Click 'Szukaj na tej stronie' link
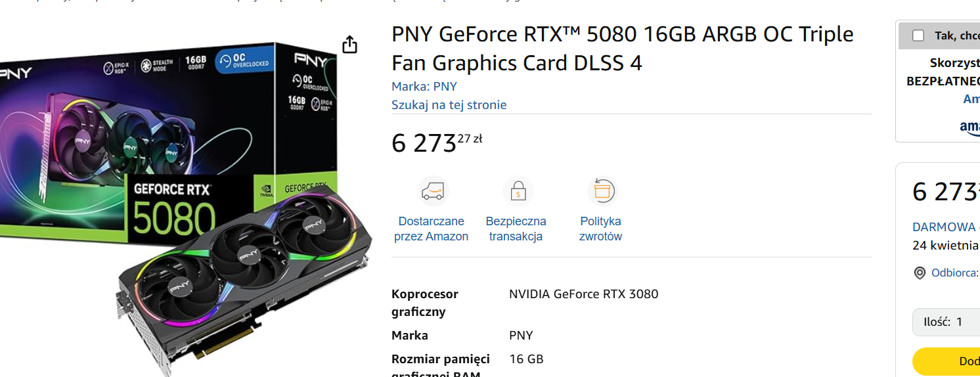980x377 pixels. click(x=449, y=105)
